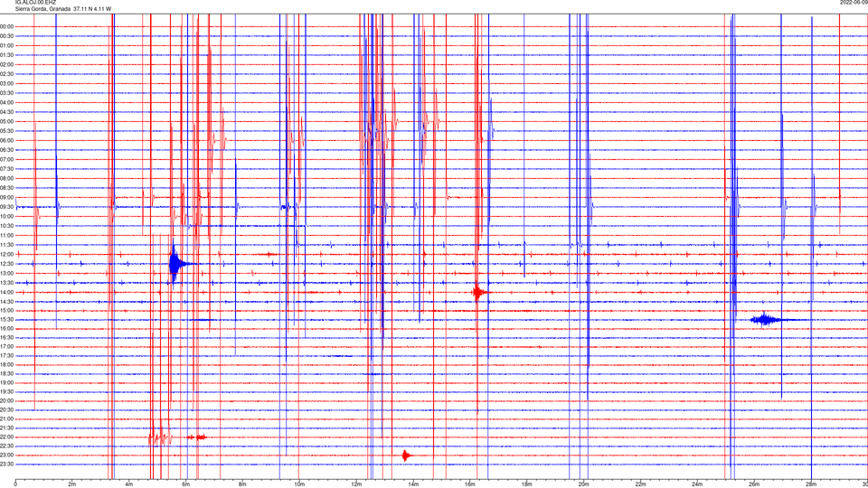Click the 2m minute axis label
Viewport: 868px width, 488px height.
click(72, 484)
